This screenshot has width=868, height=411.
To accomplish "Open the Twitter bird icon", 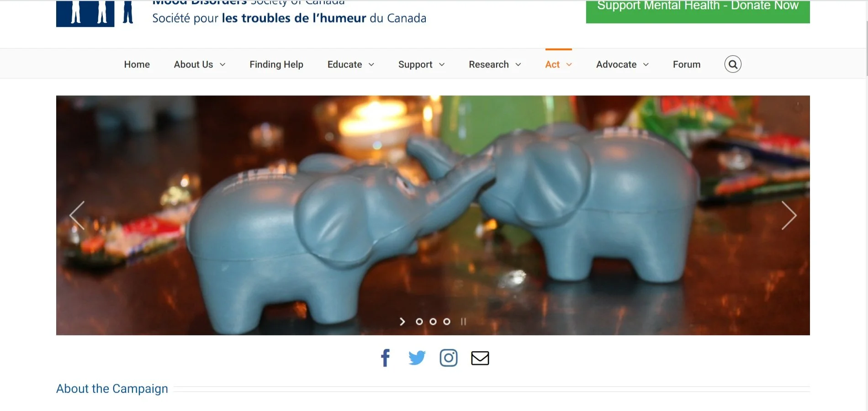I will (x=417, y=358).
